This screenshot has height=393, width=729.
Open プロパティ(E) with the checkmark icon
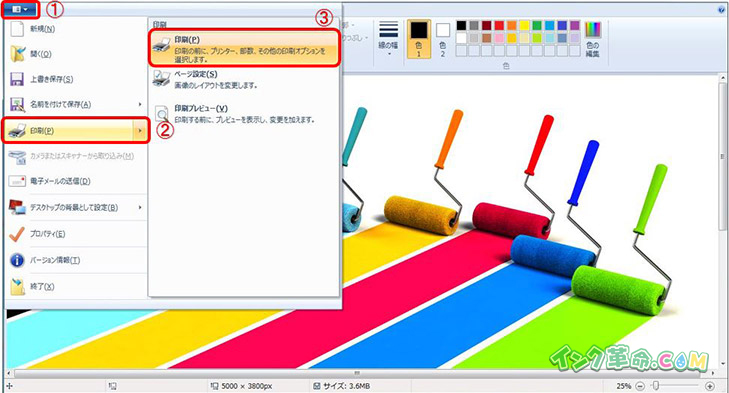(x=75, y=234)
